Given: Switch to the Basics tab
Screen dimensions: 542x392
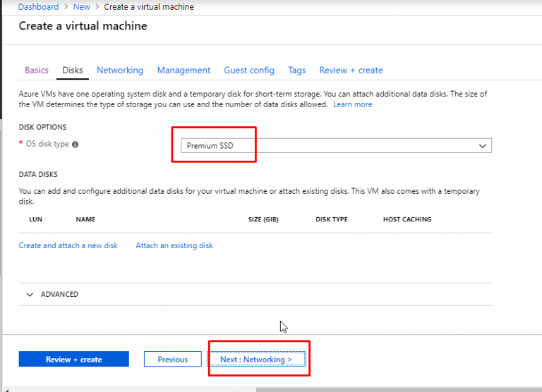Looking at the screenshot, I should coord(37,71).
